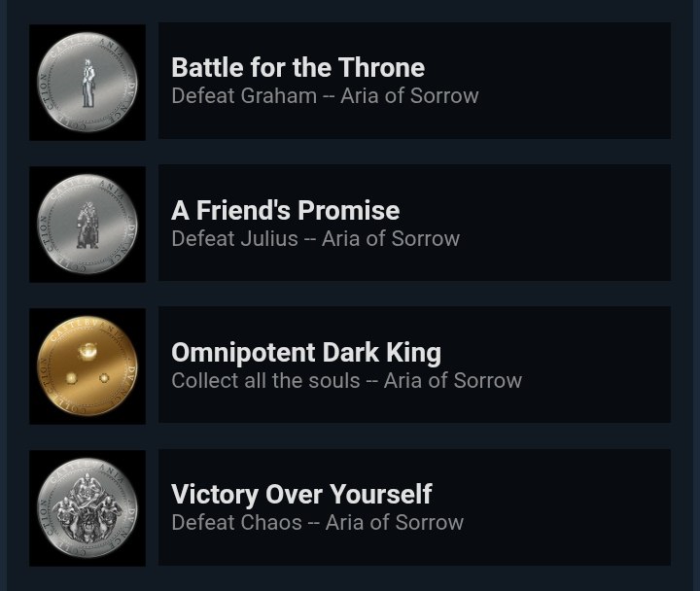Image resolution: width=700 pixels, height=591 pixels.
Task: Click 'Aria of Sorrow' in Julius's description
Action: click(391, 238)
